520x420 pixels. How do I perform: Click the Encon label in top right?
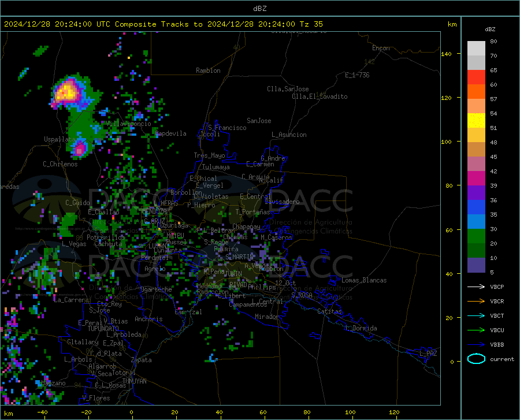click(x=381, y=48)
